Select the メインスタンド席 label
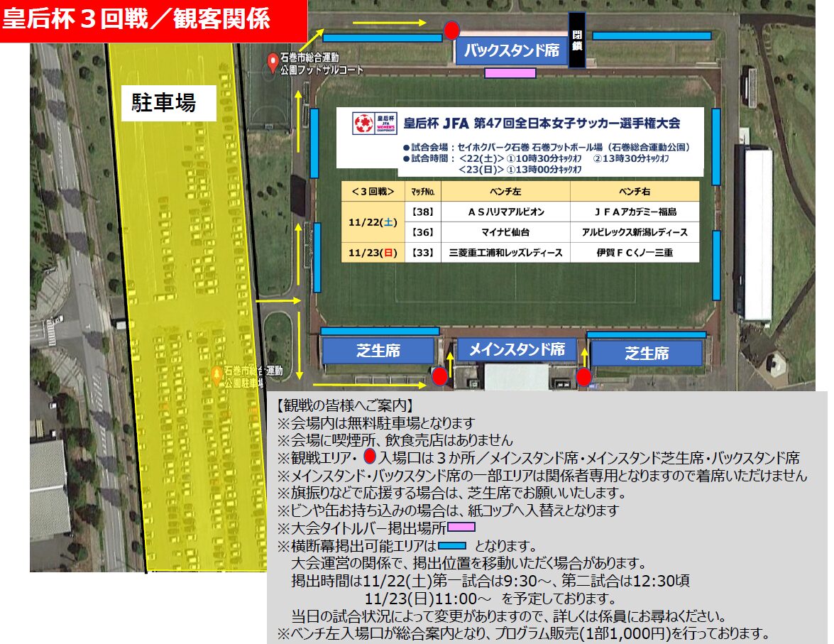 click(511, 349)
